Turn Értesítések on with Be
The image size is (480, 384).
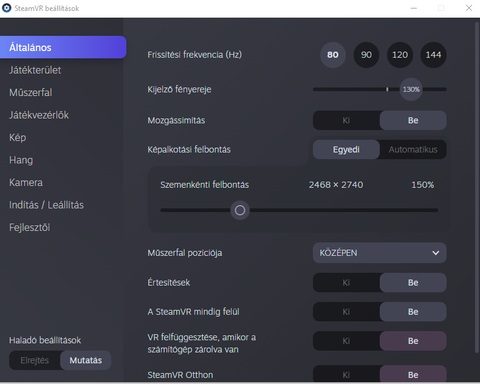tap(413, 283)
